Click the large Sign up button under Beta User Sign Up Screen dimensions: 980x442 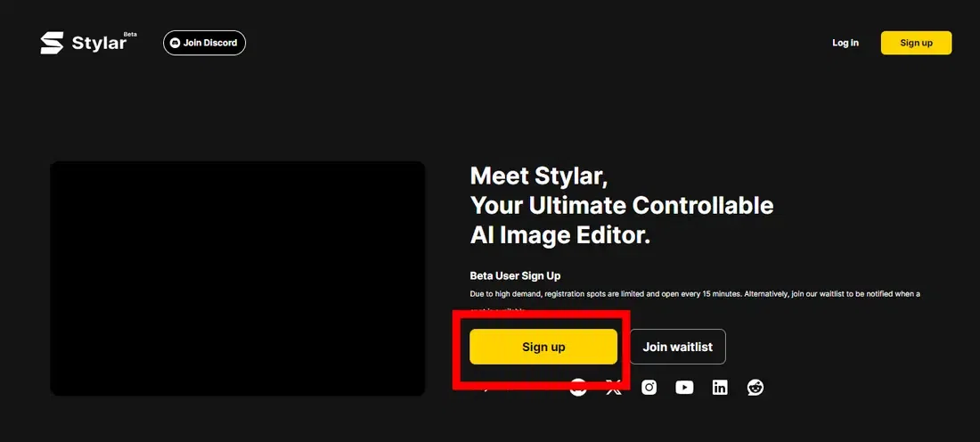tap(543, 347)
